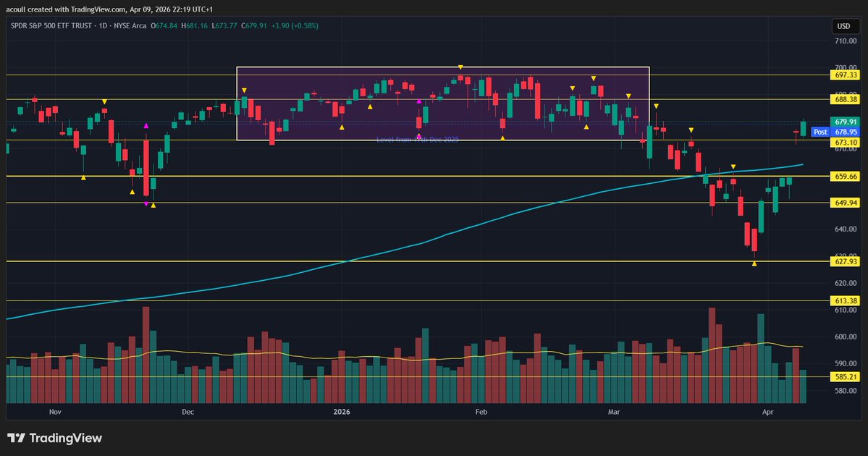Click the Post market 678.95 label
This screenshot has height=456, width=868.
836,132
